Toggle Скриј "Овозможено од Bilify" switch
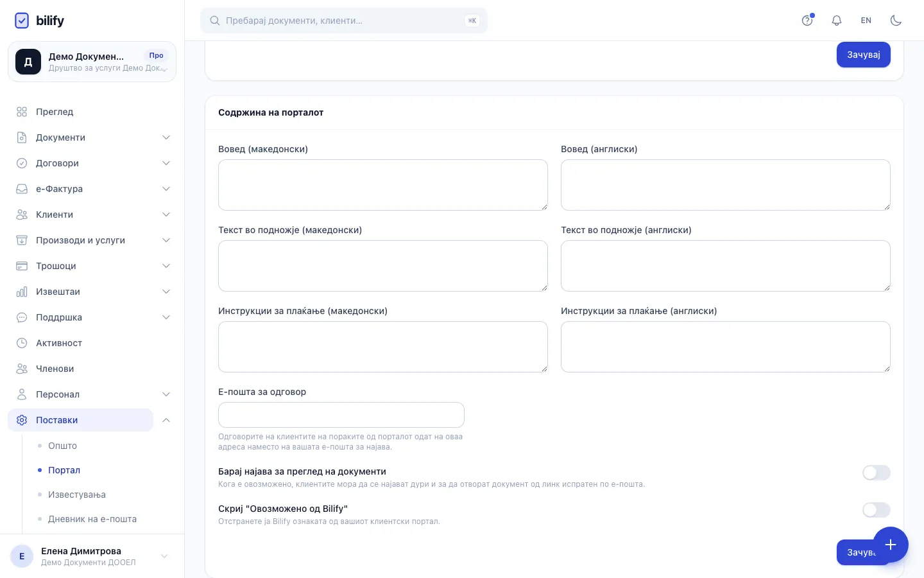The width and height of the screenshot is (924, 578). click(x=877, y=510)
